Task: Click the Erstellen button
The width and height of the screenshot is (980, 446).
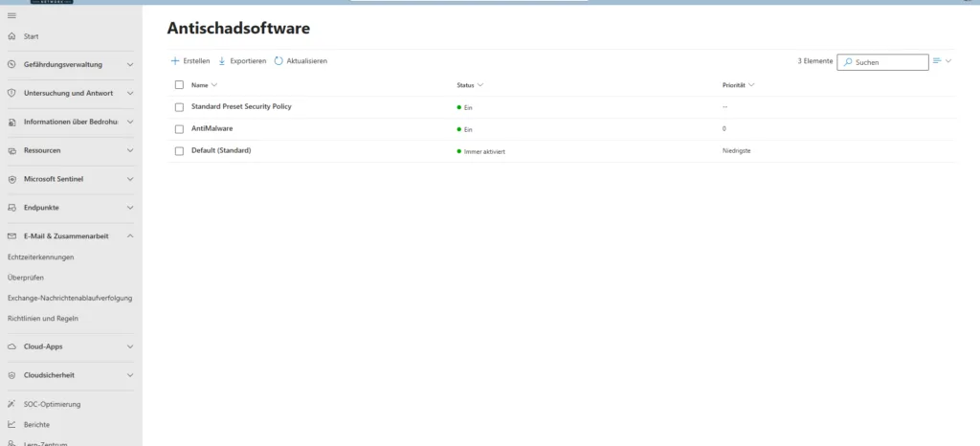Action: (x=190, y=61)
